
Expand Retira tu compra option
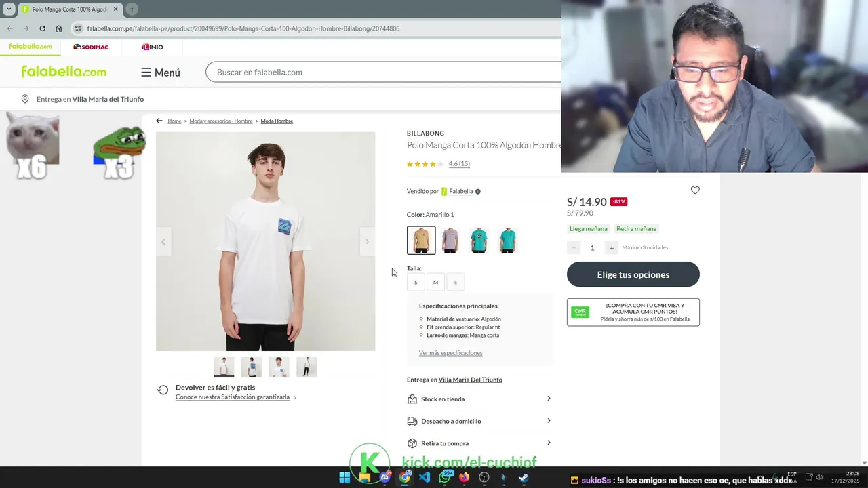479,443
